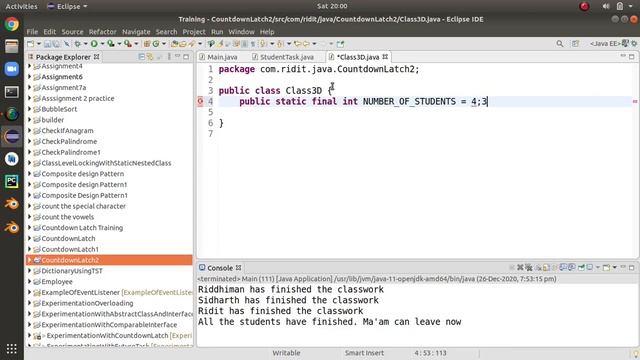Open the Terminal from the dock
Image resolution: width=640 pixels, height=360 pixels.
[11, 92]
